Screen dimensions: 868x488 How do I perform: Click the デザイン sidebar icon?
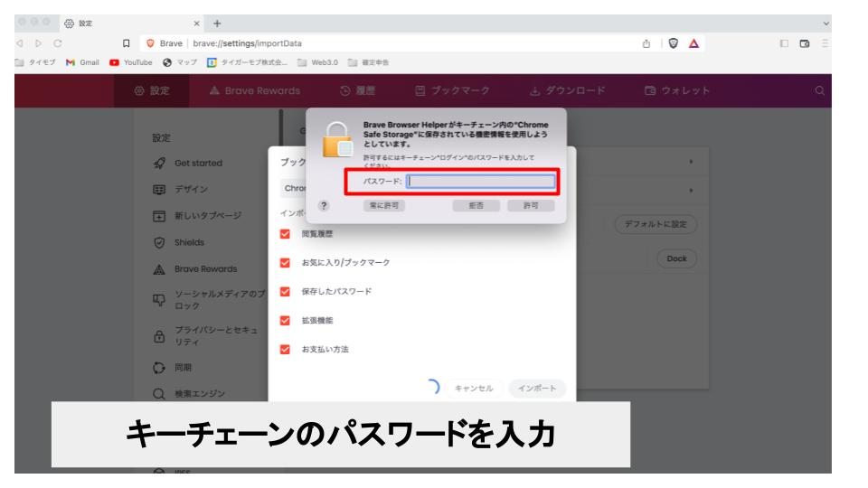tap(159, 190)
